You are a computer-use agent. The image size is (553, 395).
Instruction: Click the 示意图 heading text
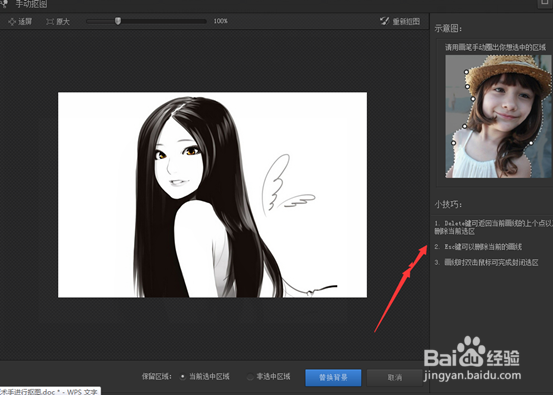(448, 29)
